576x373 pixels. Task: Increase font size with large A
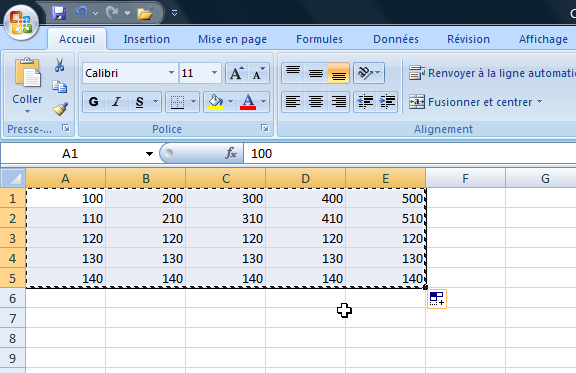point(237,73)
